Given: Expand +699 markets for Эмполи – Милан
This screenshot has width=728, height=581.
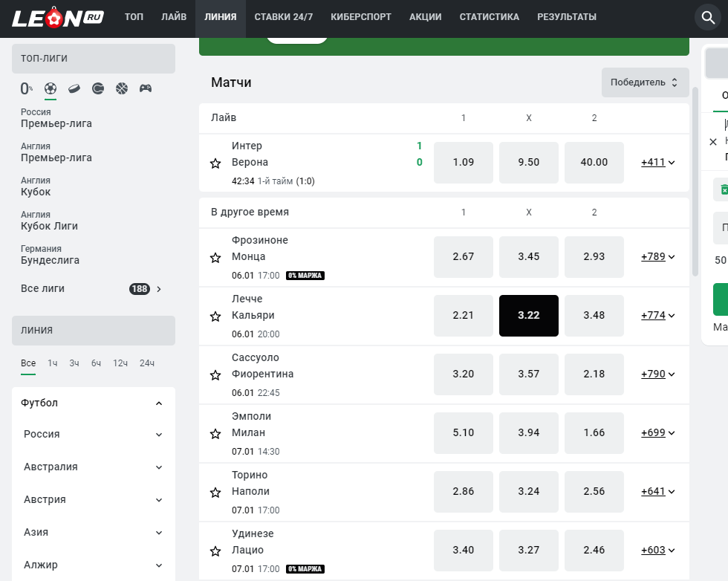Looking at the screenshot, I should pyautogui.click(x=658, y=433).
